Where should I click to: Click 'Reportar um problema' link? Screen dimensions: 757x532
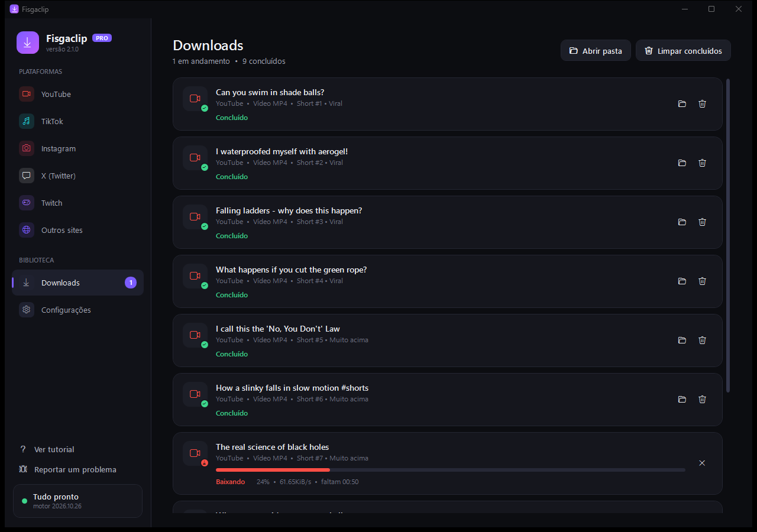click(x=67, y=469)
